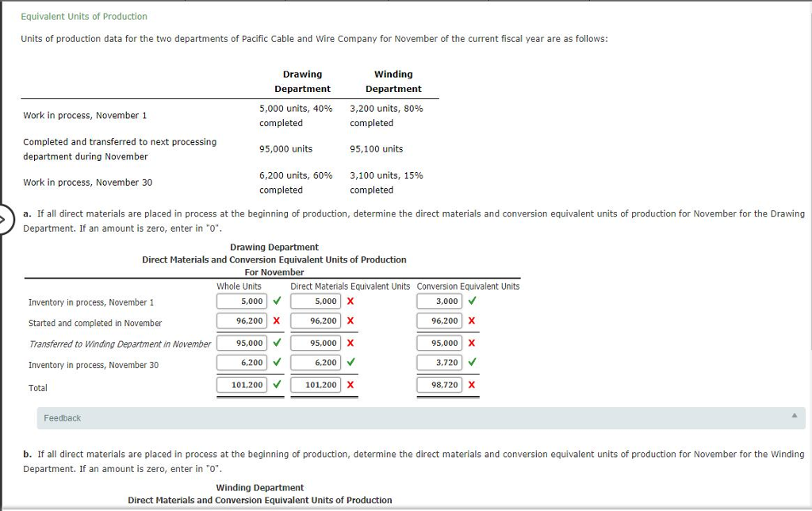The image size is (812, 511).
Task: Expand the circular chevron on the left edge
Action: [x=3, y=220]
